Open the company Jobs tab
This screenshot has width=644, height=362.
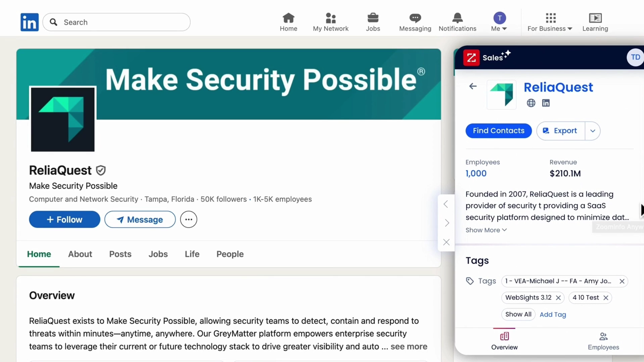point(158,254)
